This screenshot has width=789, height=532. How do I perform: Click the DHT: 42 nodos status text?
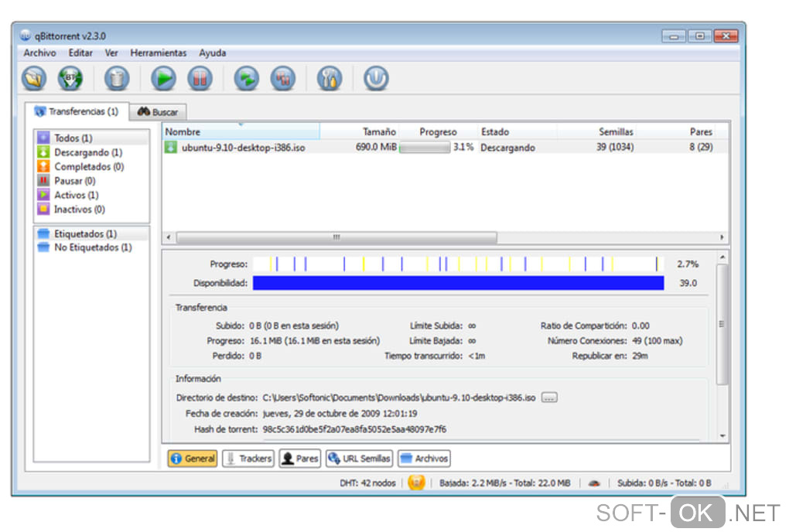[368, 483]
